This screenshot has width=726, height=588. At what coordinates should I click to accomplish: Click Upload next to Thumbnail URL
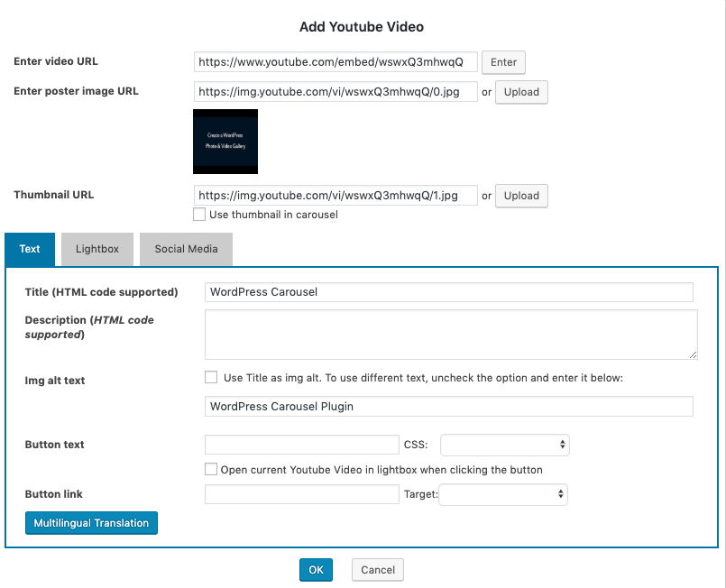click(521, 196)
